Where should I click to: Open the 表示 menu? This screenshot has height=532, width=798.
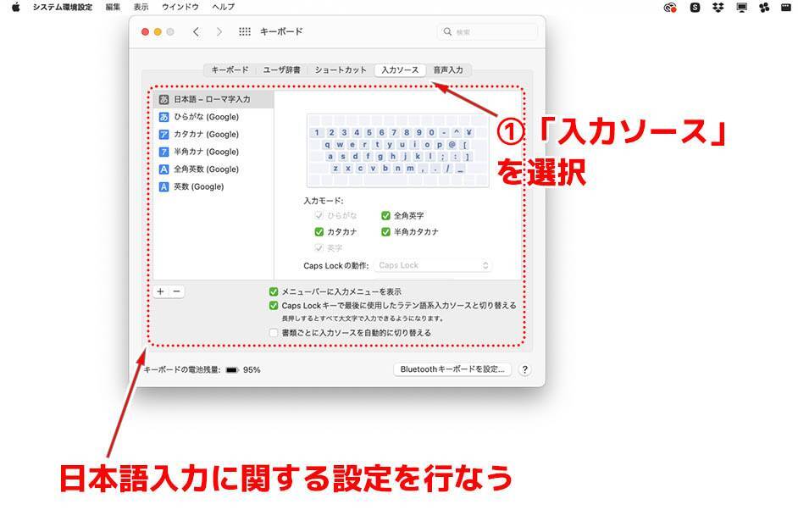(x=141, y=7)
